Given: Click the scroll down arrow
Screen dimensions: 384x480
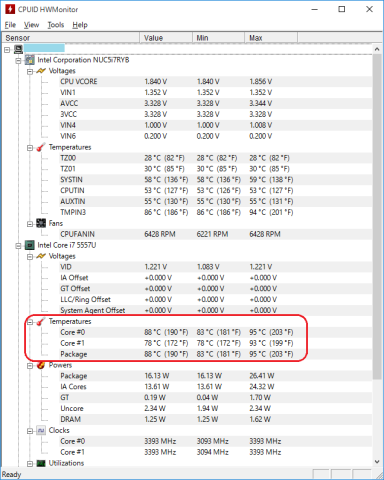Looking at the screenshot, I should tap(377, 462).
